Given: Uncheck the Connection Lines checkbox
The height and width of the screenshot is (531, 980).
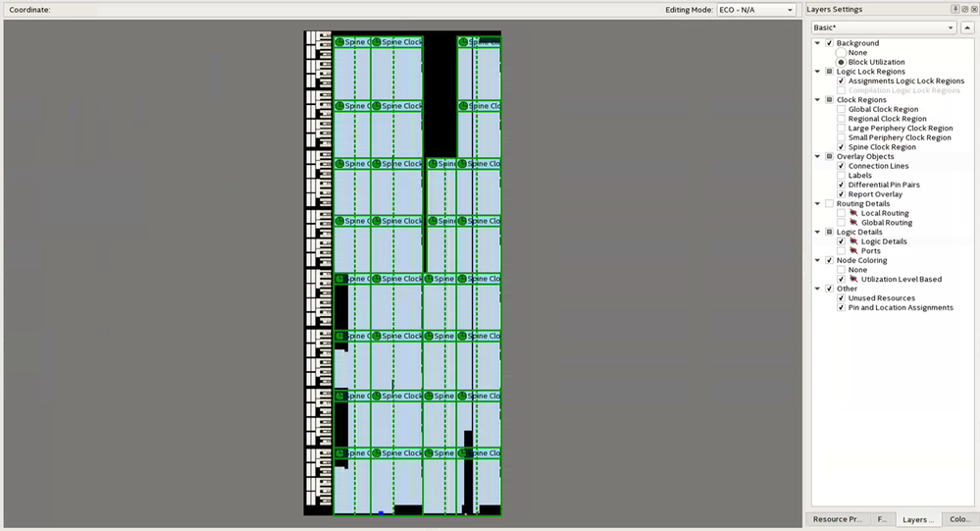Looking at the screenshot, I should [842, 166].
